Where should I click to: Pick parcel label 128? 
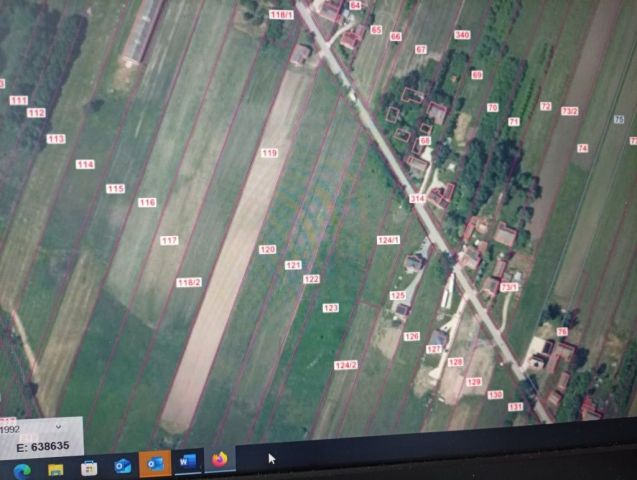(455, 362)
